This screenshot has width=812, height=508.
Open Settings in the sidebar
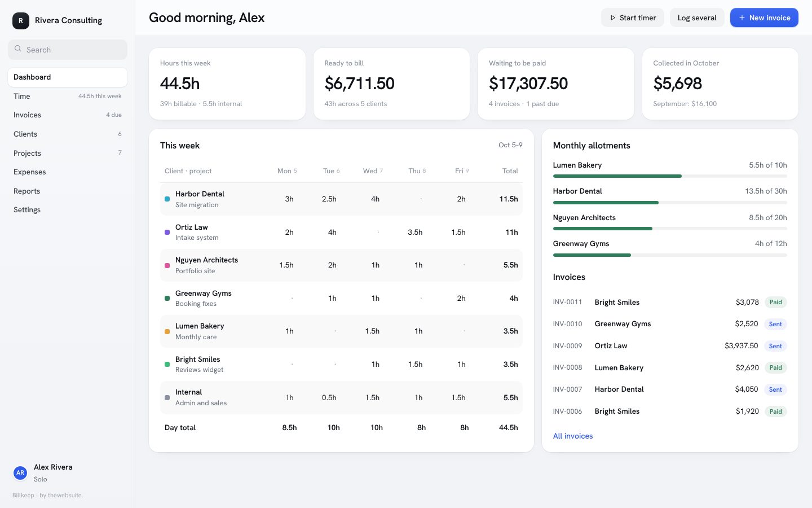68,209
